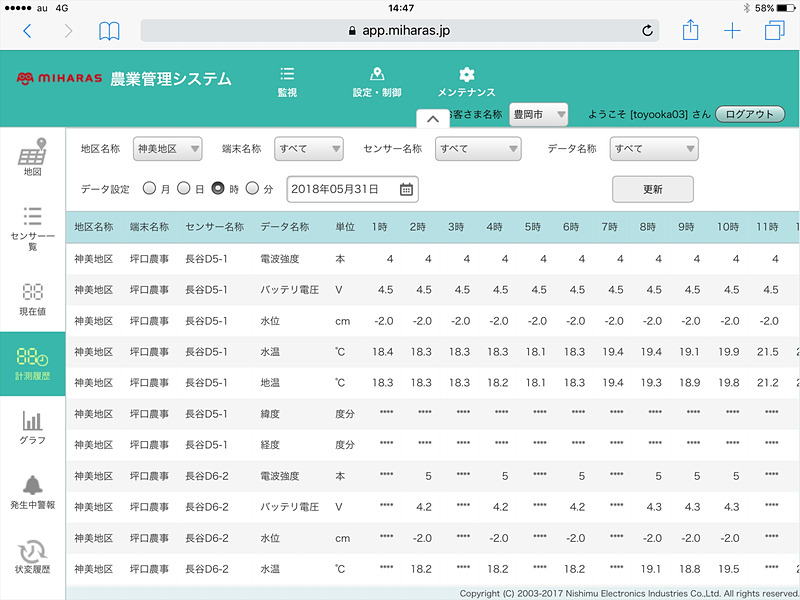Open the データ名称 dropdown
The height and width of the screenshot is (600, 800).
[x=654, y=149]
